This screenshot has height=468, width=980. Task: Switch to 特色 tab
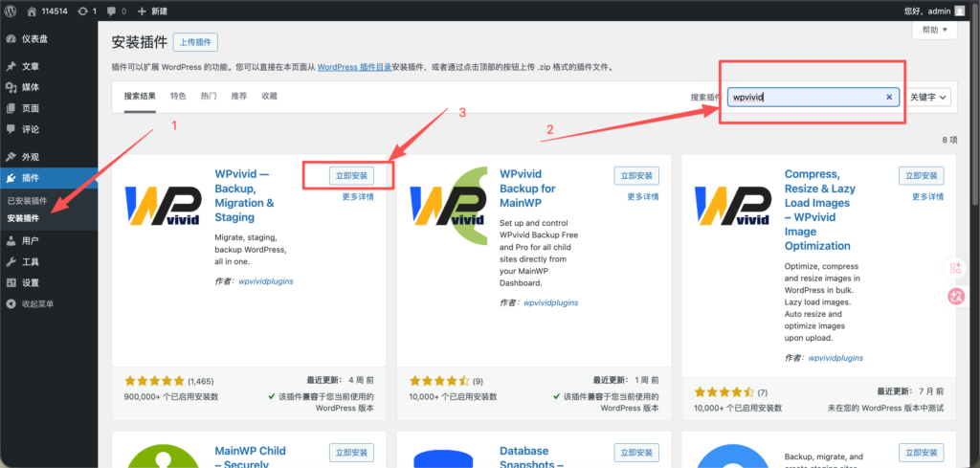point(178,97)
